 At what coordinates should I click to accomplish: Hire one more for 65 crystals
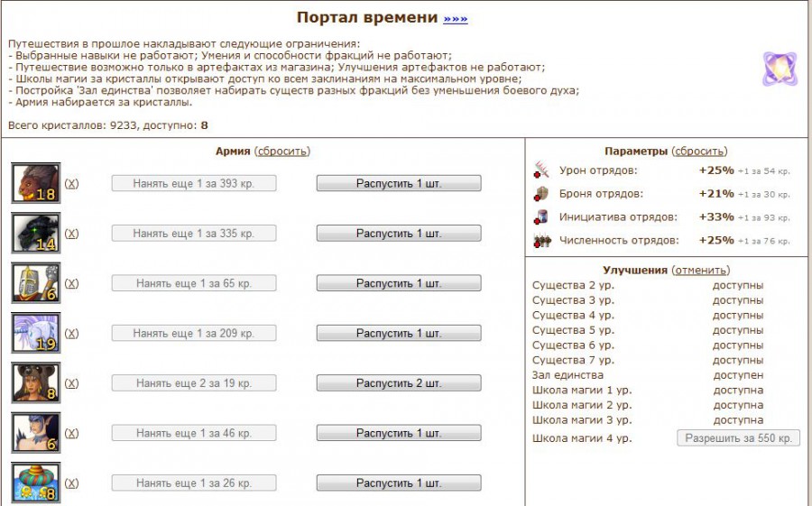[193, 283]
